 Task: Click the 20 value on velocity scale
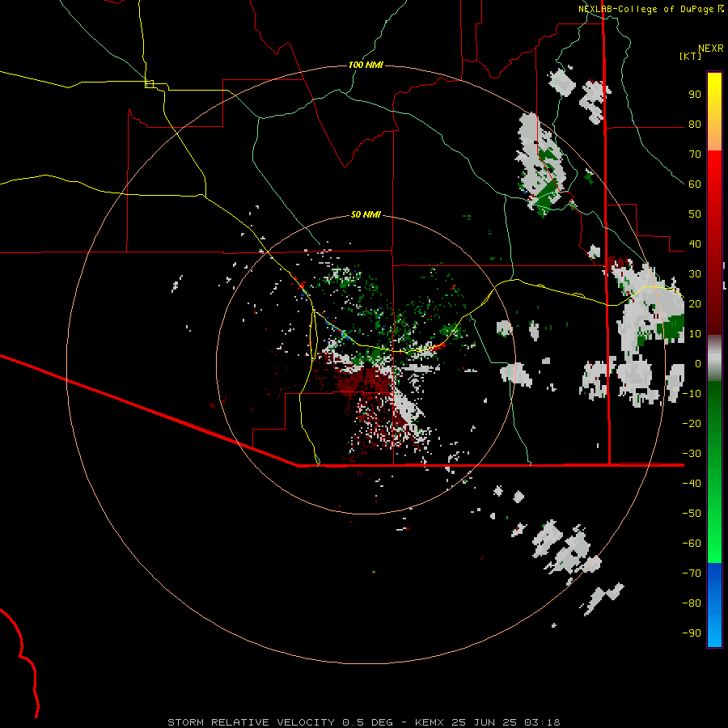coord(695,303)
